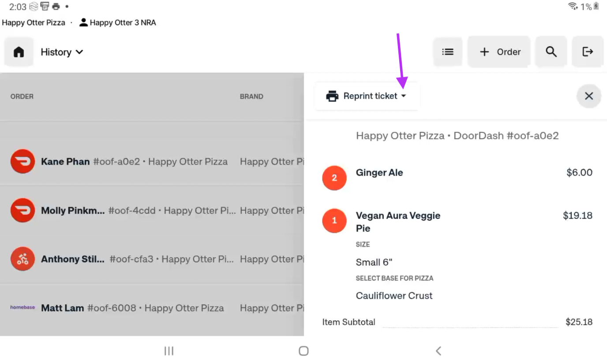Open Android recent apps button
The width and height of the screenshot is (607, 364).
[169, 351]
